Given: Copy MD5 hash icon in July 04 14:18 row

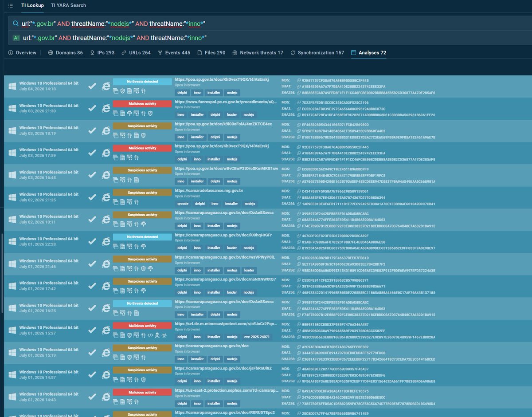Looking at the screenshot, I should 299,81.
